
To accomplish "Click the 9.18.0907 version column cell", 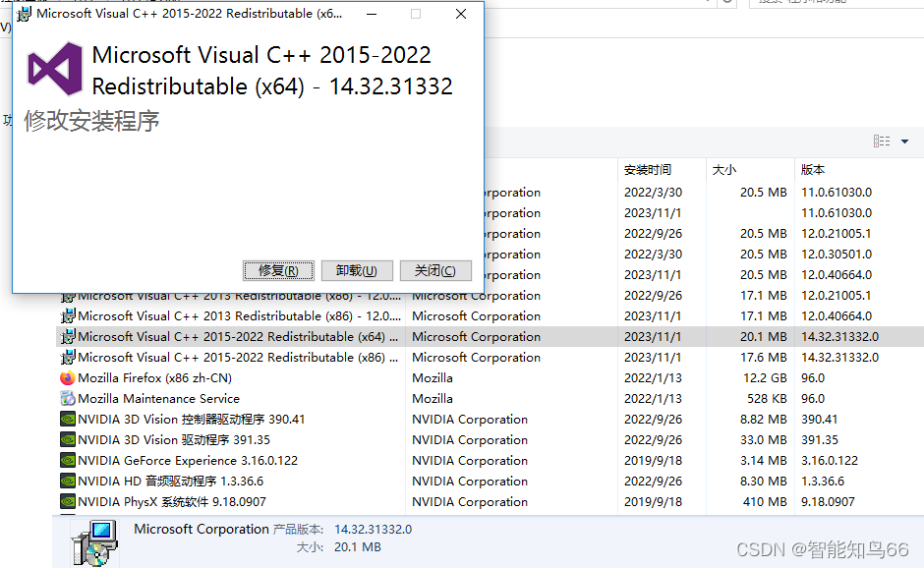I will 828,501.
